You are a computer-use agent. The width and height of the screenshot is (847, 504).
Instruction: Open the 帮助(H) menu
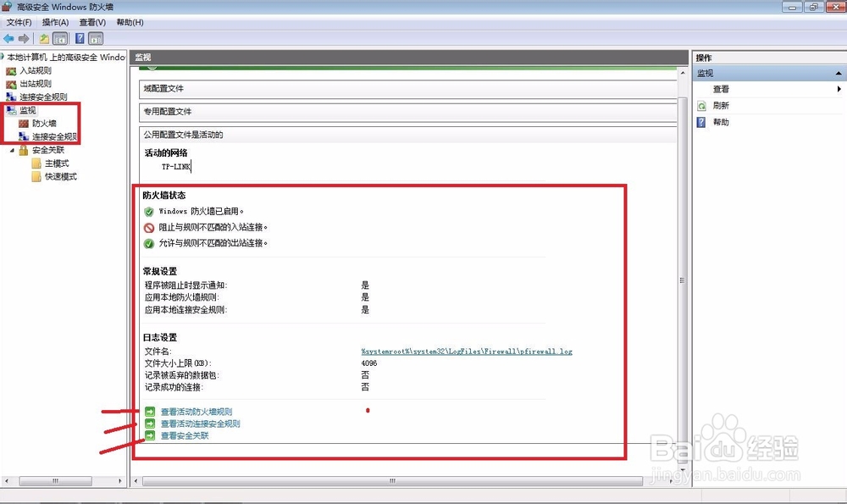pyautogui.click(x=130, y=22)
